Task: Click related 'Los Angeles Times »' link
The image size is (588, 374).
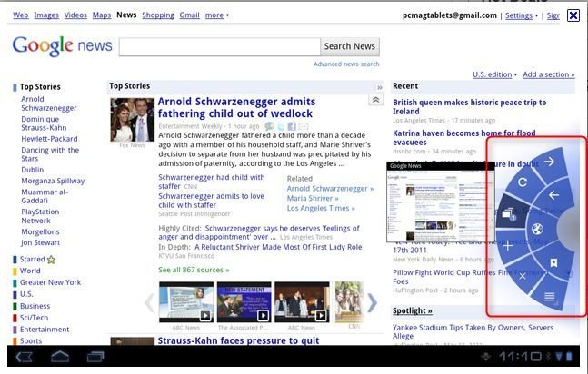Action: [x=321, y=208]
